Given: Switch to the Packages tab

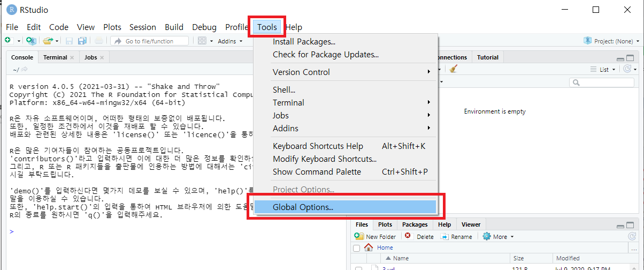Looking at the screenshot, I should tap(415, 224).
